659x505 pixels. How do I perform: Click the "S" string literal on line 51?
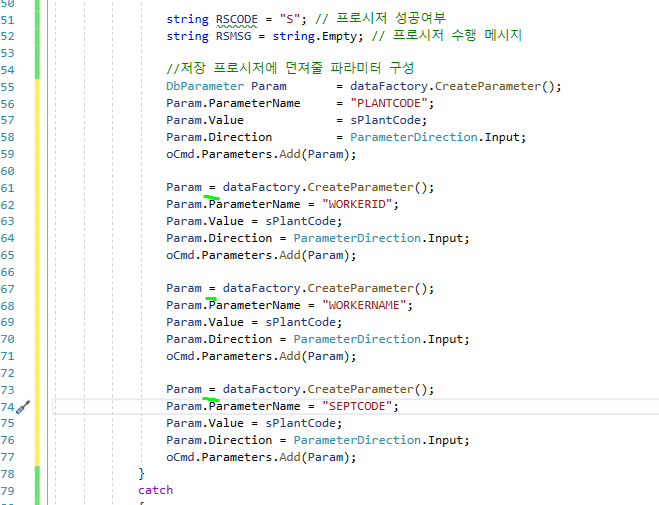[x=290, y=19]
